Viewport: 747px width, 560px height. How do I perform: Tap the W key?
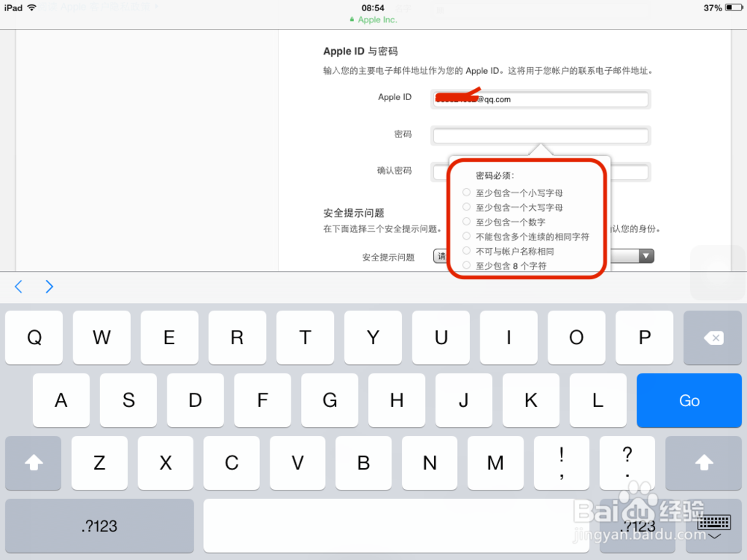(102, 337)
